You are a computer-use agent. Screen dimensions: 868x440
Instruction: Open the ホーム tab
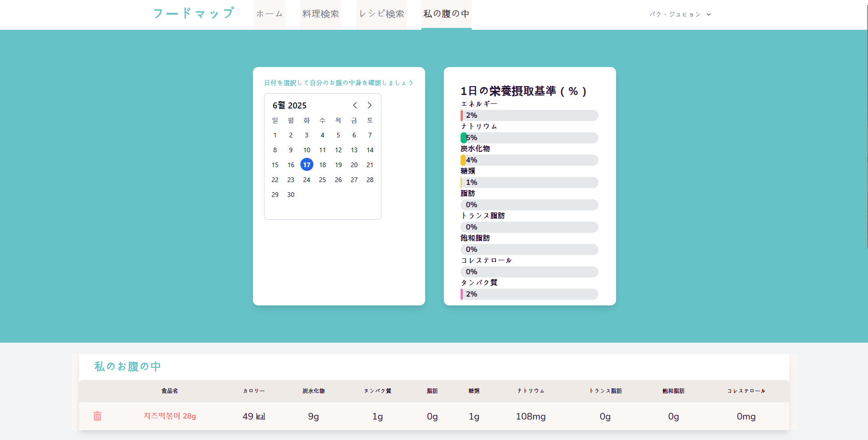point(270,14)
